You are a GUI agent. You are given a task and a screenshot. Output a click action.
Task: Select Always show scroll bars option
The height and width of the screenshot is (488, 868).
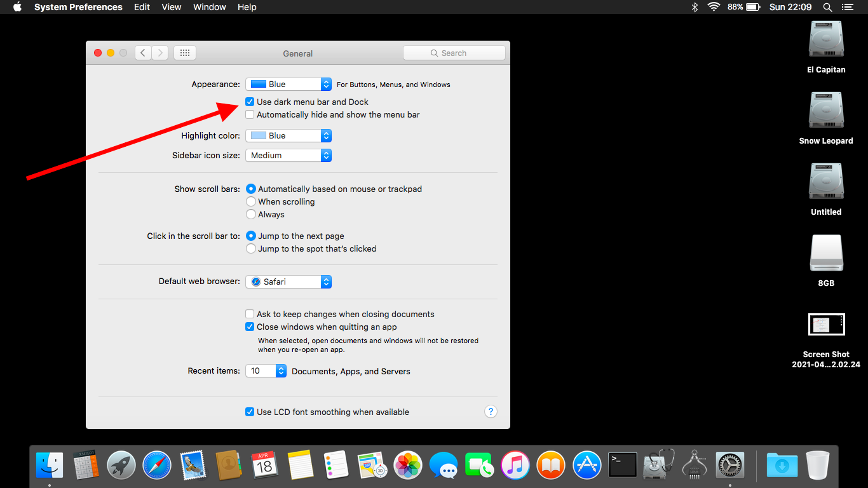click(251, 214)
